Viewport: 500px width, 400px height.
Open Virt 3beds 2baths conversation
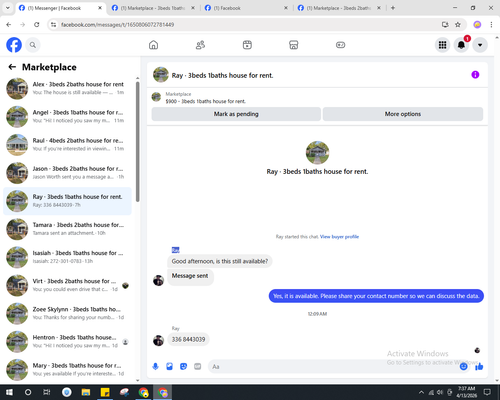coord(67,285)
